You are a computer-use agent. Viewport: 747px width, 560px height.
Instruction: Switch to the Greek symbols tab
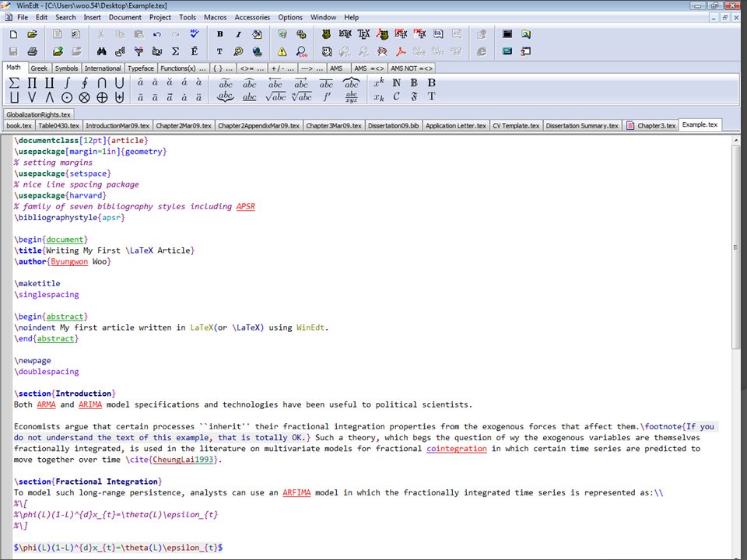39,68
